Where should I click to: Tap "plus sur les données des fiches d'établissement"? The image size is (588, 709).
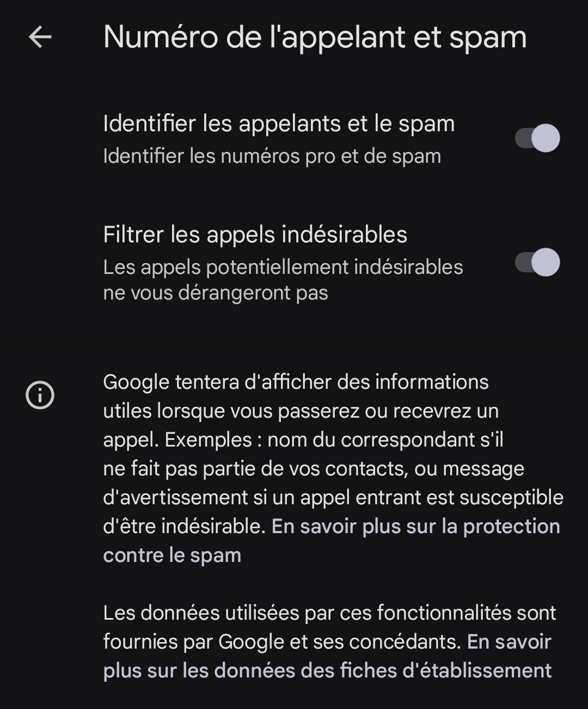pyautogui.click(x=327, y=671)
